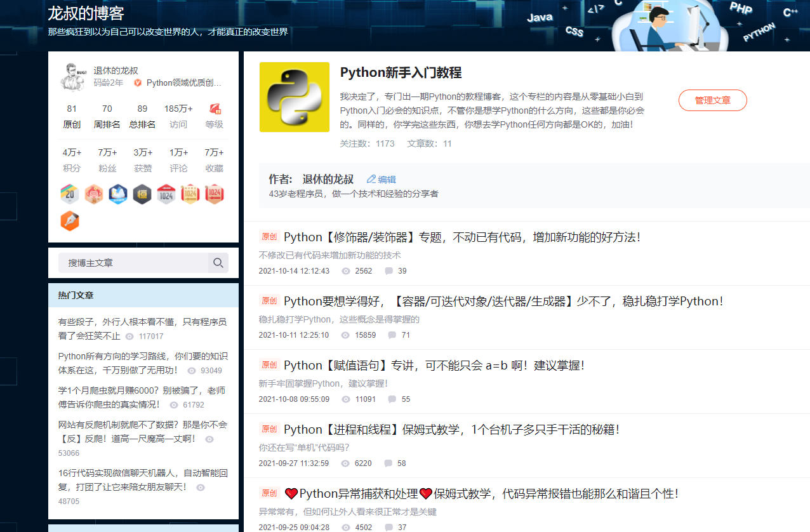The image size is (810, 532).
Task: Click the colorful 20 badge icon
Action: click(x=70, y=194)
